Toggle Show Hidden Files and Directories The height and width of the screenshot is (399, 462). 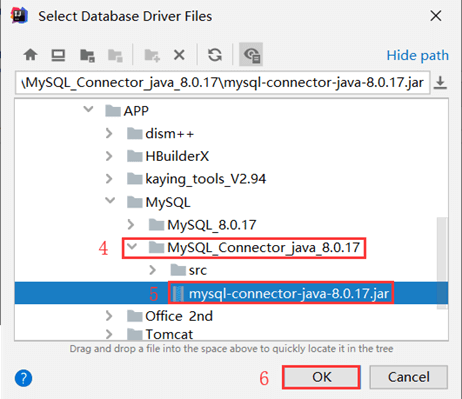[251, 55]
